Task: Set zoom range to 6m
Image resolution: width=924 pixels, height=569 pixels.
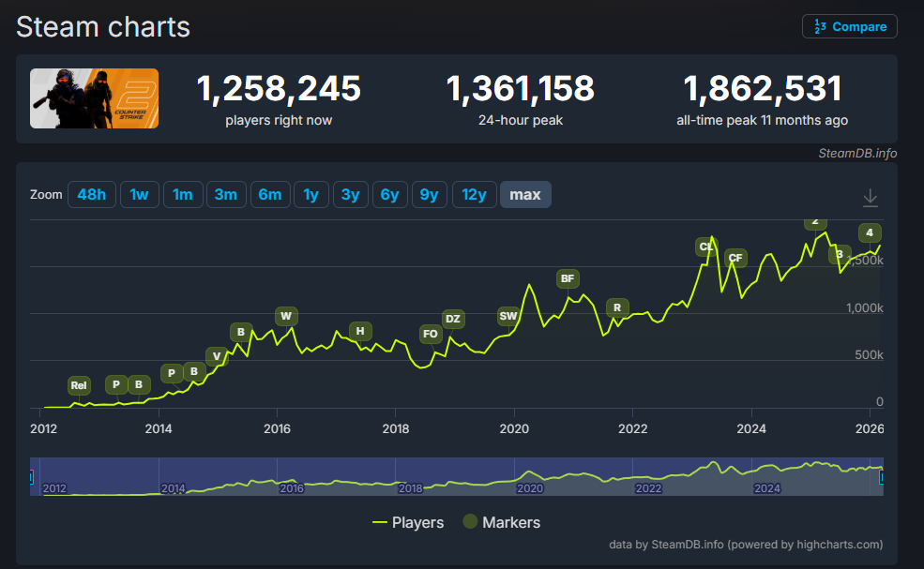Action: (270, 194)
